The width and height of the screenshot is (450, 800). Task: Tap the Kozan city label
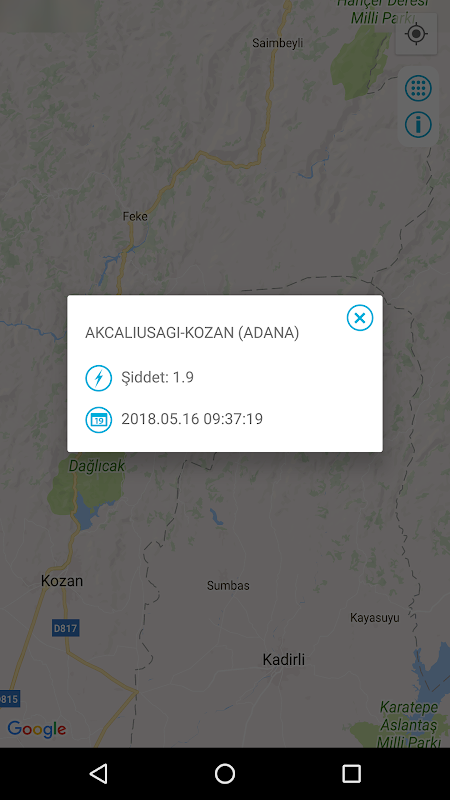point(62,581)
